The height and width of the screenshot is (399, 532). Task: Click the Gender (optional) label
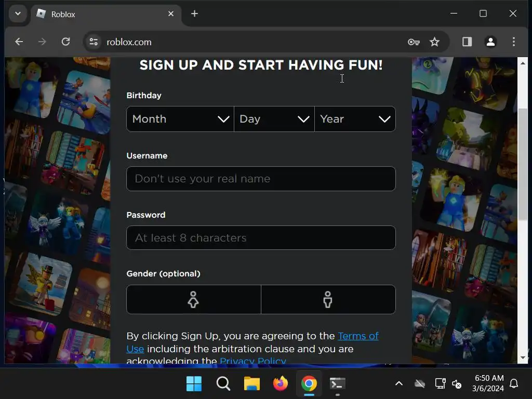tap(163, 274)
